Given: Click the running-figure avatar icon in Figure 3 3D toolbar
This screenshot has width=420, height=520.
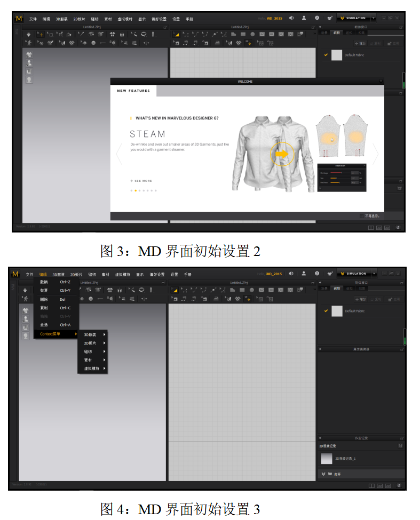Looking at the screenshot, I should coord(28,43).
